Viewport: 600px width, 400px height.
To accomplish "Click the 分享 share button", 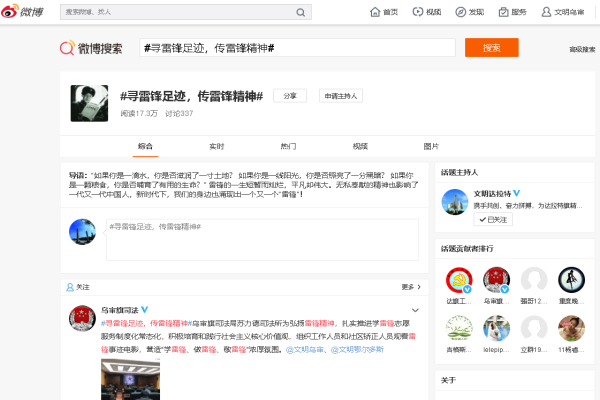I will (290, 96).
